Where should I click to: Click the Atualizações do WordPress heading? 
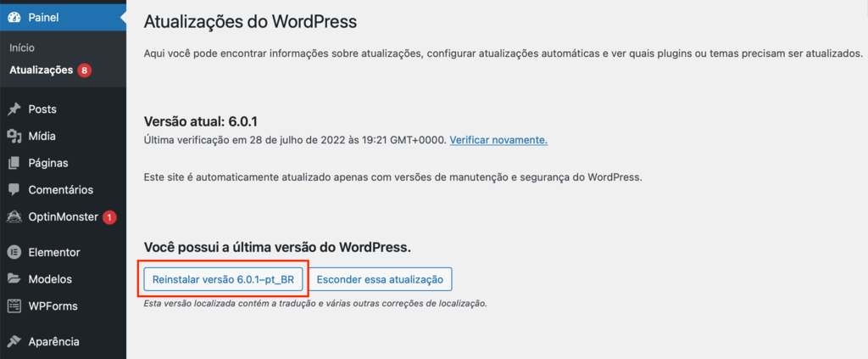point(250,22)
